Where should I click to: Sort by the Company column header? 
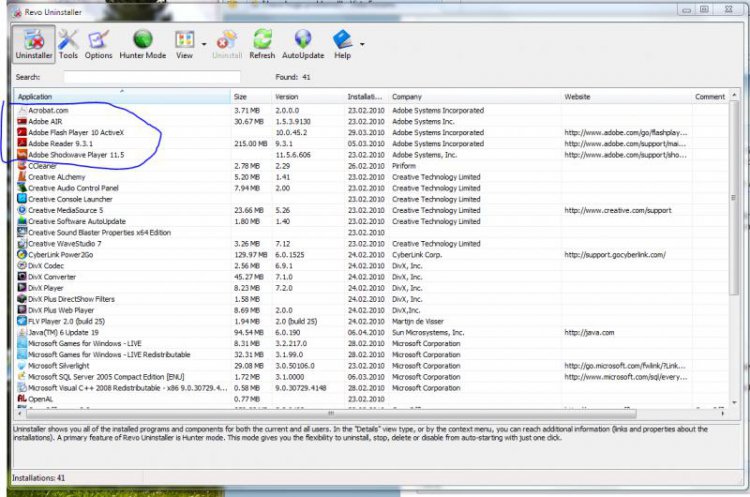[x=474, y=97]
